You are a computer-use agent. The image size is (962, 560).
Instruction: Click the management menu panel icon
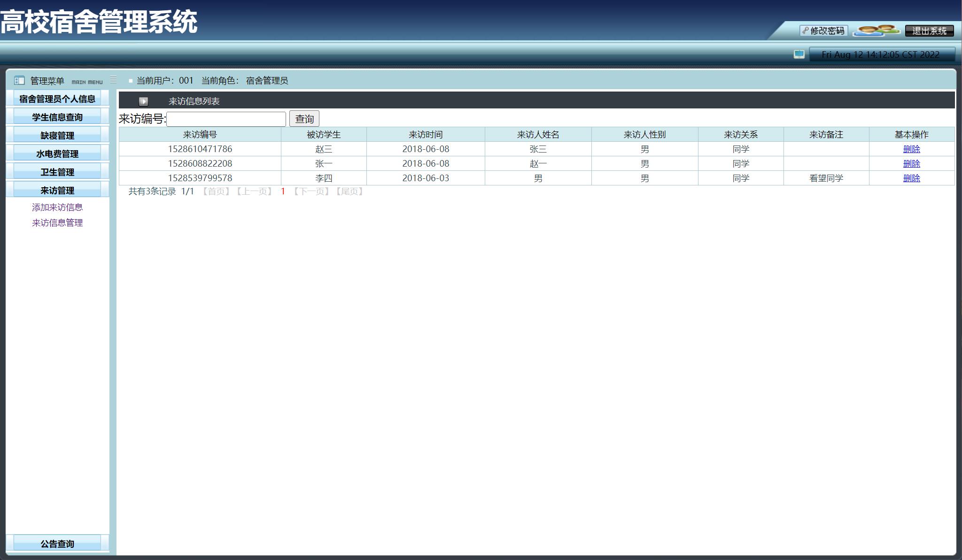point(19,81)
